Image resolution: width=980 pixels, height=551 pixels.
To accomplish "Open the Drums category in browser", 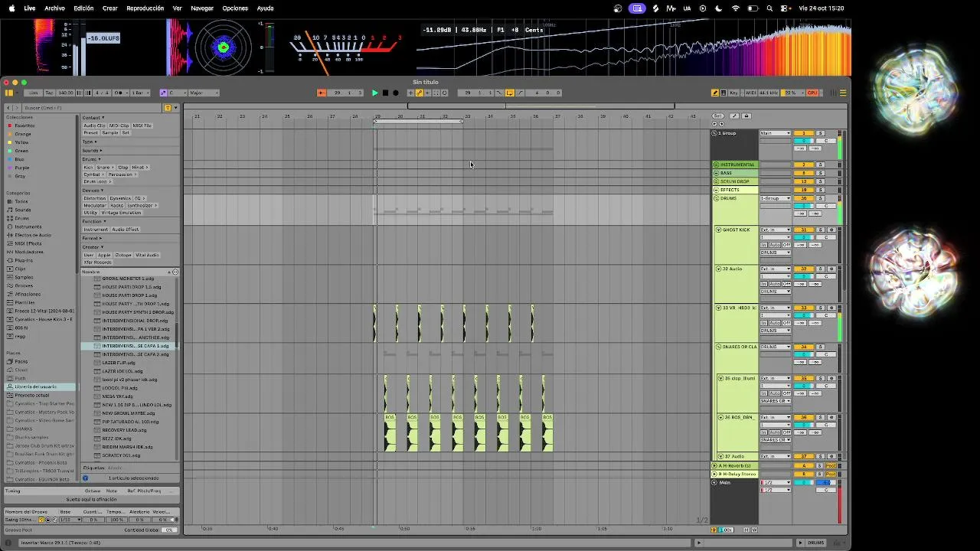I will pos(22,218).
